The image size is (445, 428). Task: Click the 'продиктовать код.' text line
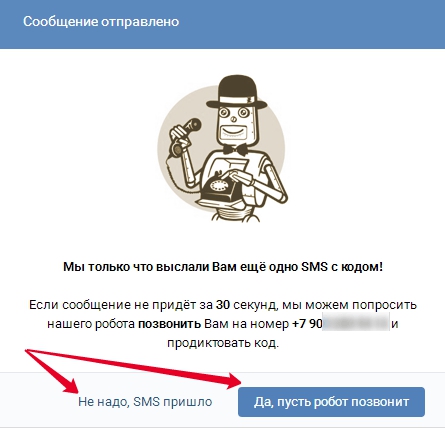[x=223, y=343]
